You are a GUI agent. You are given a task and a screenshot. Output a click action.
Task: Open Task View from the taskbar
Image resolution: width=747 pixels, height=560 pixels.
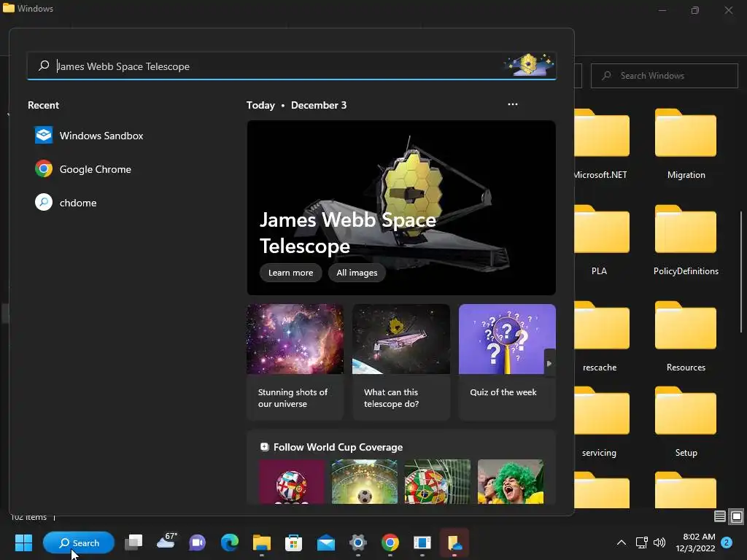(133, 542)
